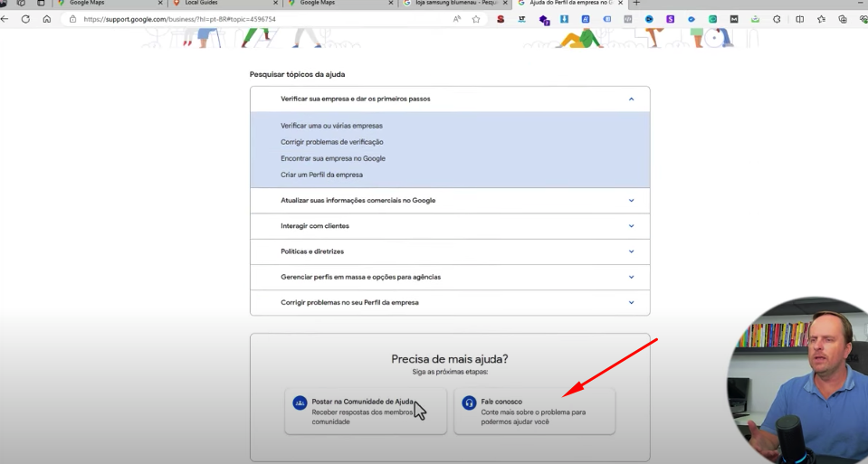The width and height of the screenshot is (868, 464).
Task: Open 'Corrigir problemas de verificação' link
Action: pos(332,142)
